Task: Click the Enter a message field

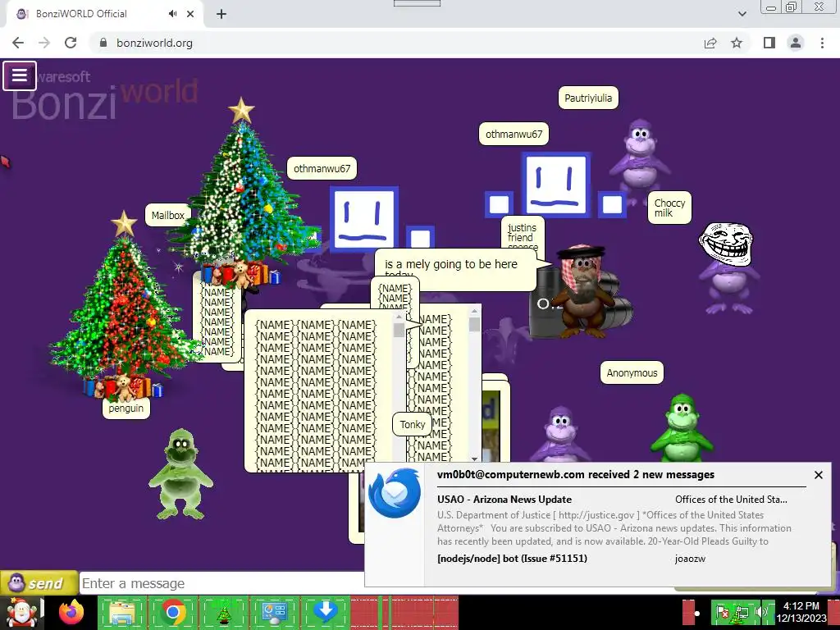Action: (222, 583)
